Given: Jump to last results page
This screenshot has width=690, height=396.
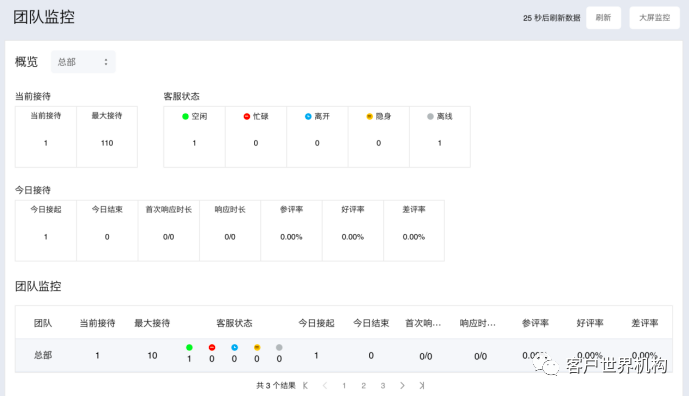Looking at the screenshot, I should pos(422,385).
